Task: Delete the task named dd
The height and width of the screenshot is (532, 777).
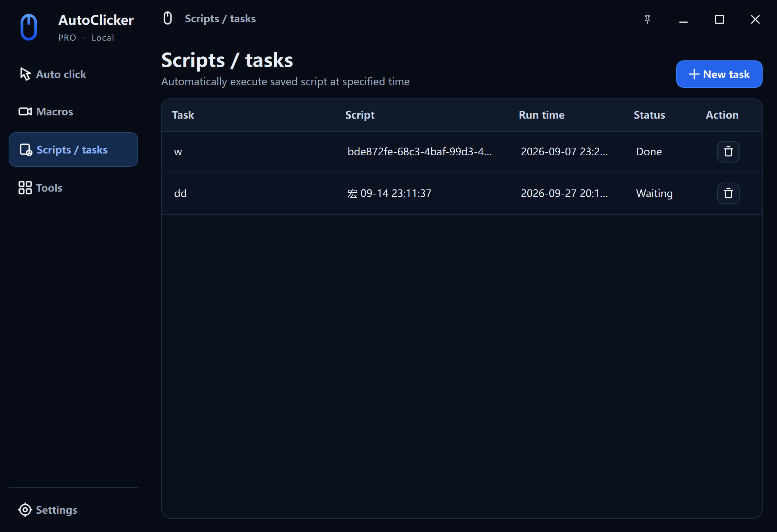Action: pyautogui.click(x=728, y=193)
